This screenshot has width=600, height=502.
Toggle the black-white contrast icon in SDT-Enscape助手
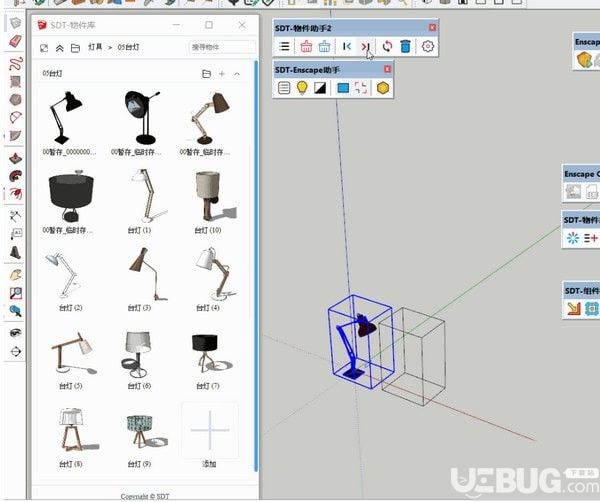tap(320, 88)
